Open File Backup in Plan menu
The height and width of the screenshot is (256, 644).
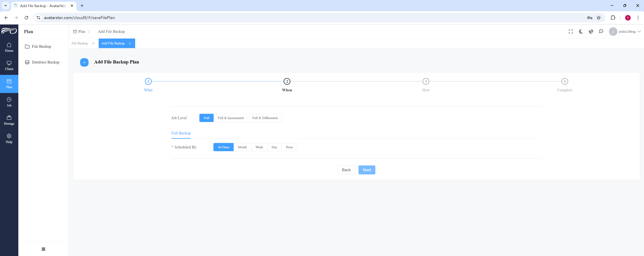[43, 46]
